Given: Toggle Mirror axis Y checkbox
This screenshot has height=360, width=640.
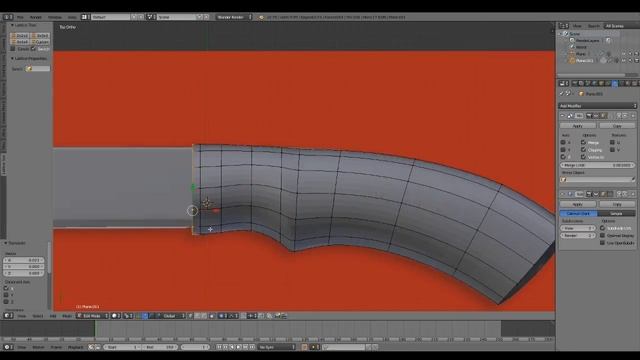Looking at the screenshot, I should (x=563, y=150).
